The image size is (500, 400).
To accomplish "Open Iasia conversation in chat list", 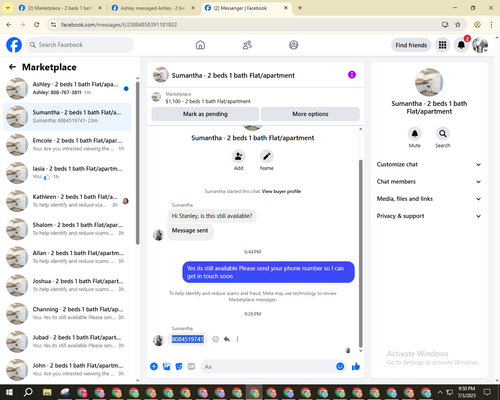I will (67, 173).
